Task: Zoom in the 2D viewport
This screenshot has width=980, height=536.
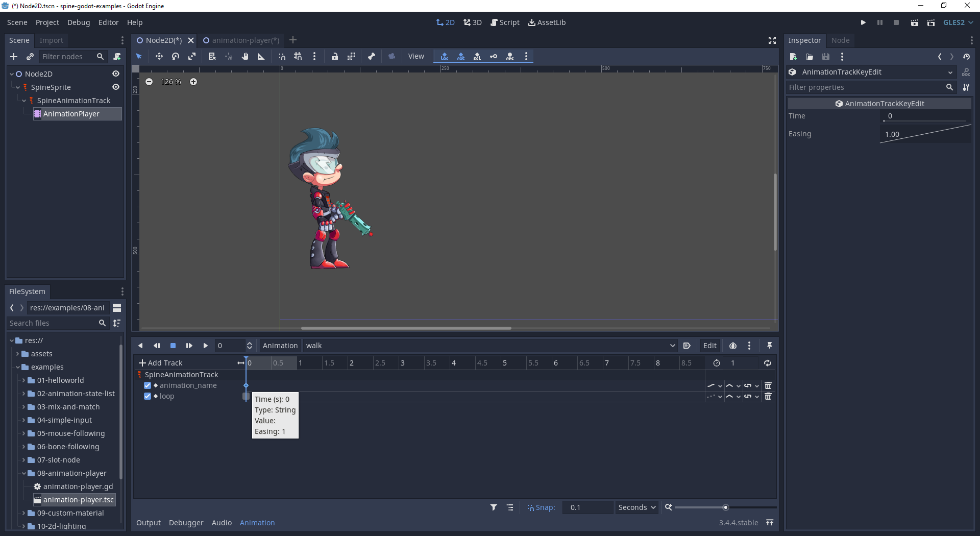Action: 193,82
